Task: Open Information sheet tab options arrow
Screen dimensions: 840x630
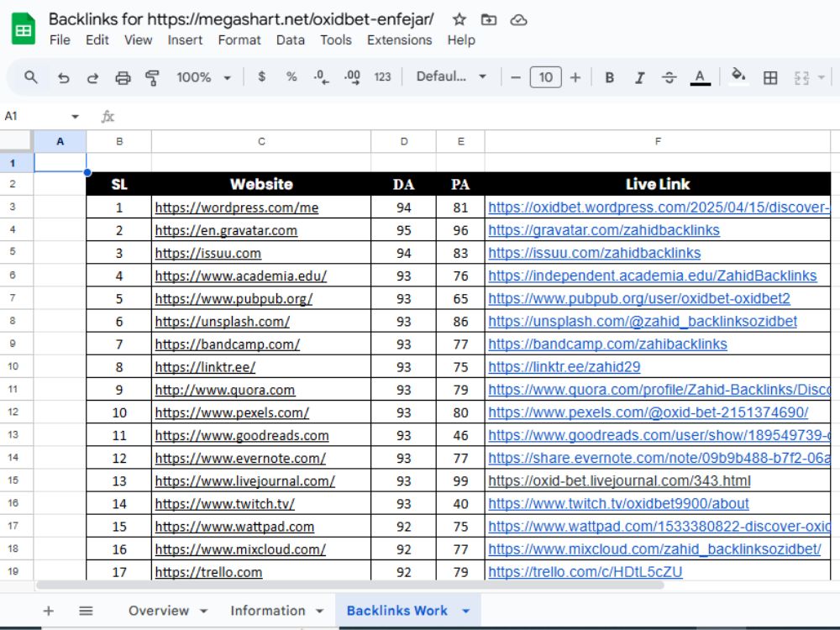Action: coord(320,611)
